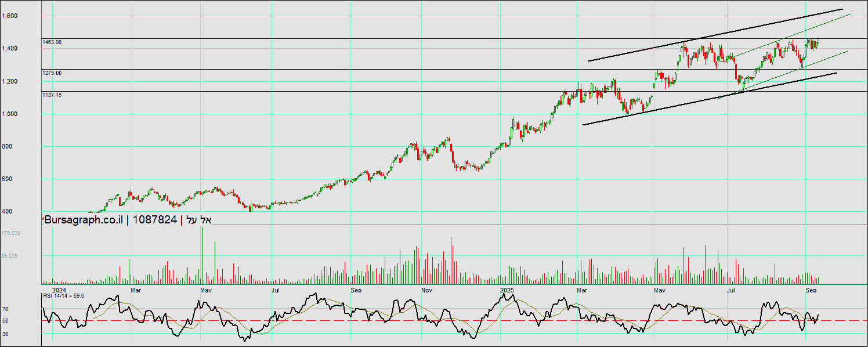Select the 1,600 price axis label

[10, 16]
